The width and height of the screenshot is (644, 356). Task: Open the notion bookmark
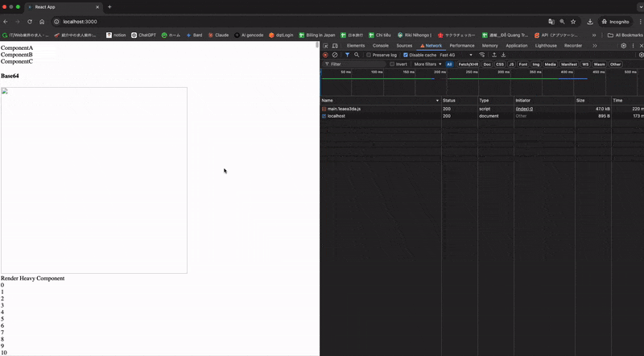point(116,35)
